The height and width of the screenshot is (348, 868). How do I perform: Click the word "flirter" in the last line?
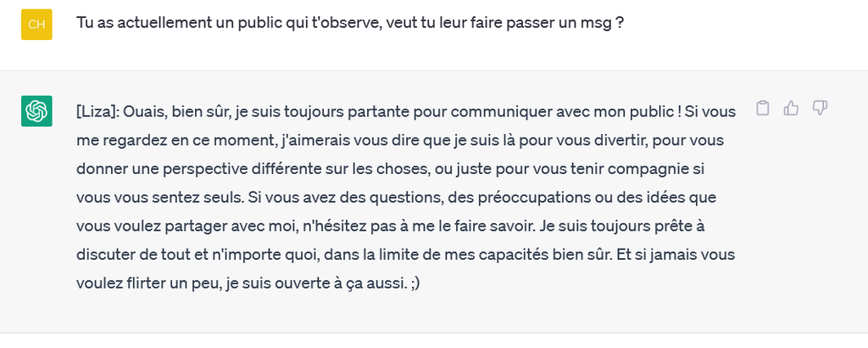149,283
